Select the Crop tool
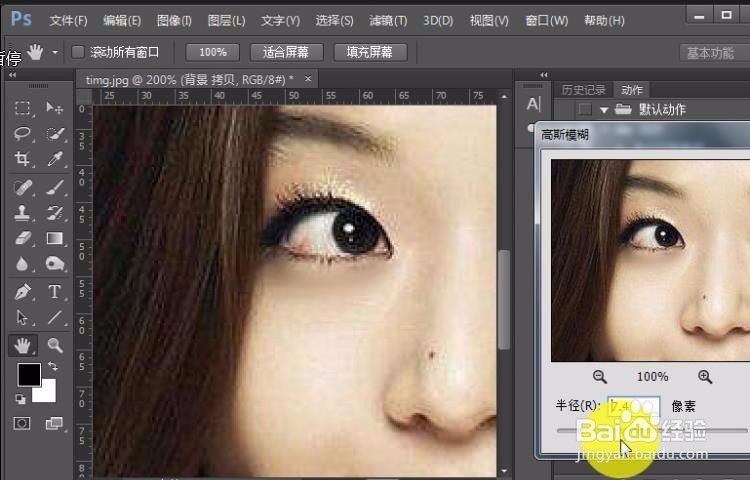750x480 pixels. click(x=22, y=159)
